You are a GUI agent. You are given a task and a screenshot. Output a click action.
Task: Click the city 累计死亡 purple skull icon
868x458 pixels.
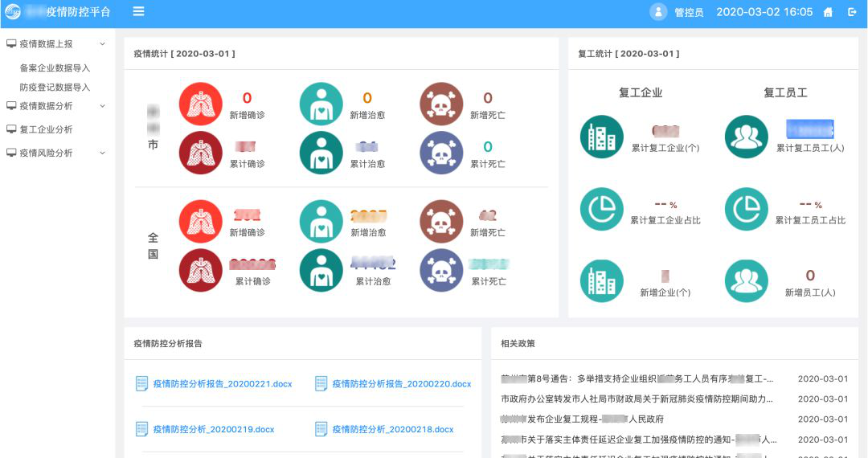[x=441, y=153]
